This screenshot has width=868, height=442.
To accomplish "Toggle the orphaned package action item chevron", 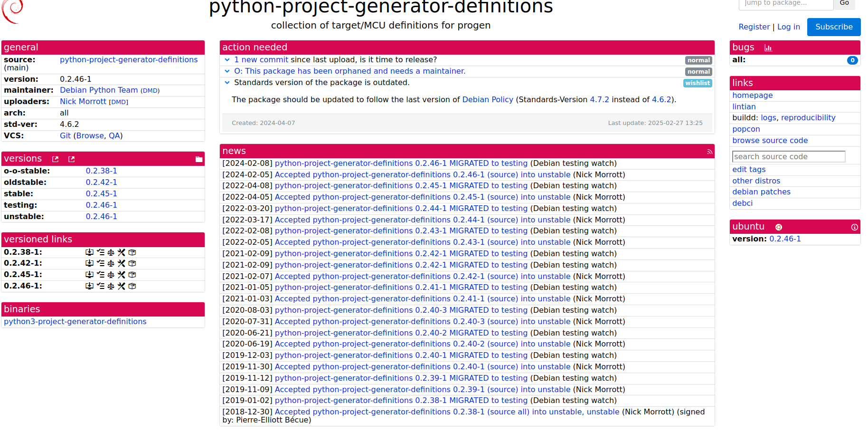I will tap(227, 71).
